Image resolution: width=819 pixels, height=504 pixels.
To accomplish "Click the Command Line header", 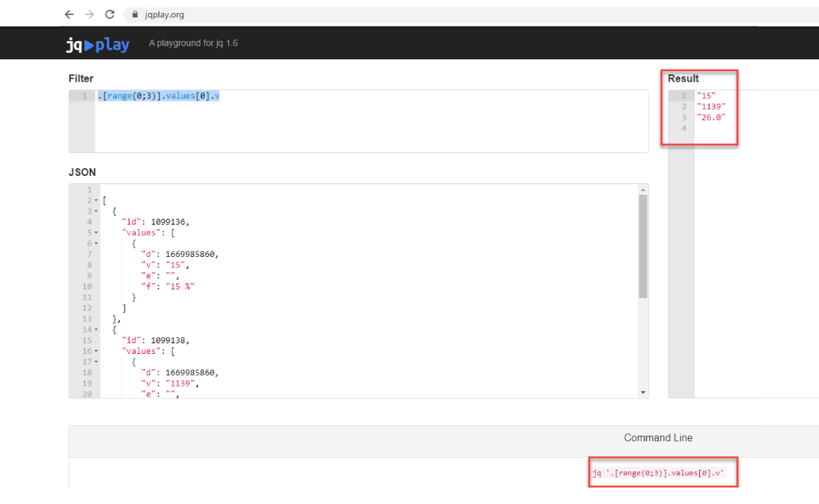I will click(x=657, y=438).
